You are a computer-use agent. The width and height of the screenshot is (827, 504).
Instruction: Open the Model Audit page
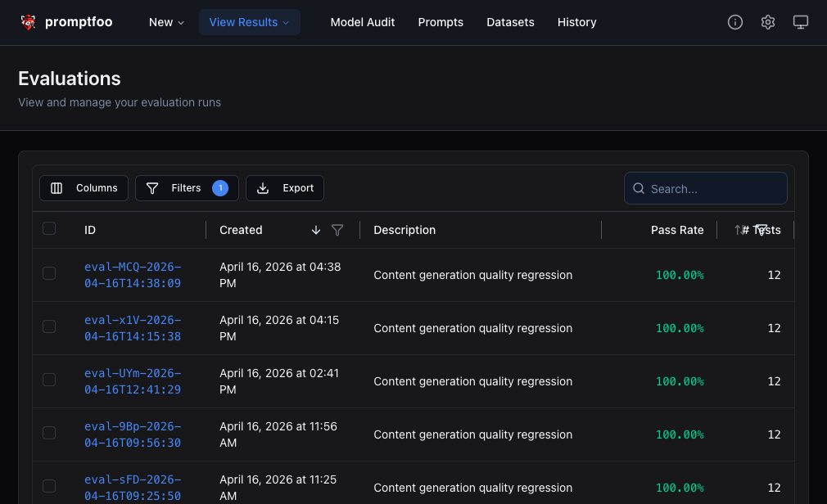pos(363,22)
